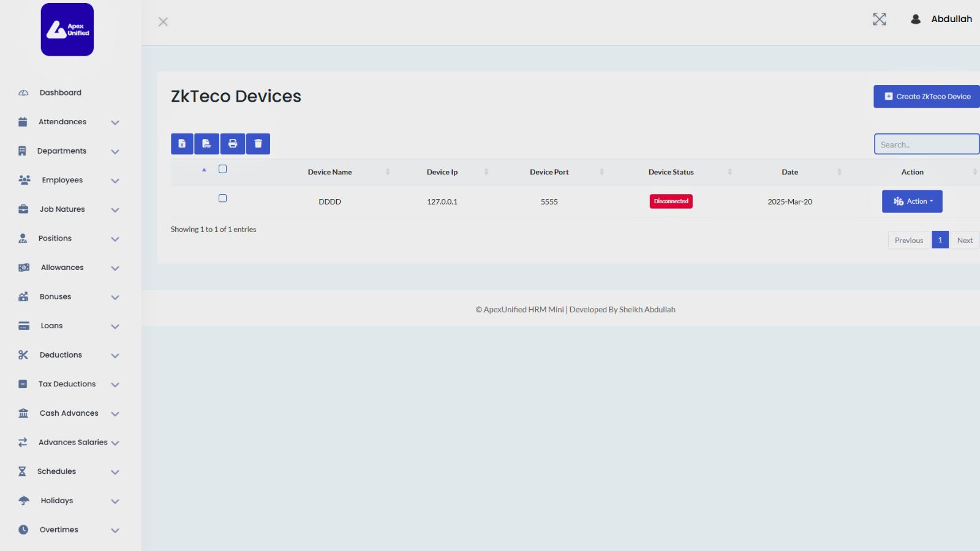This screenshot has height=551, width=980.
Task: Delete selected devices trash icon
Action: (x=258, y=144)
